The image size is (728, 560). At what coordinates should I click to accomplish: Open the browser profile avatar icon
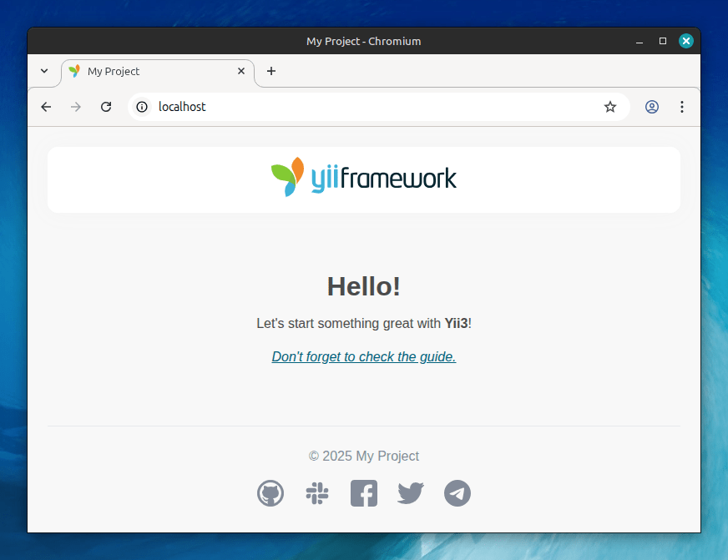tap(652, 107)
